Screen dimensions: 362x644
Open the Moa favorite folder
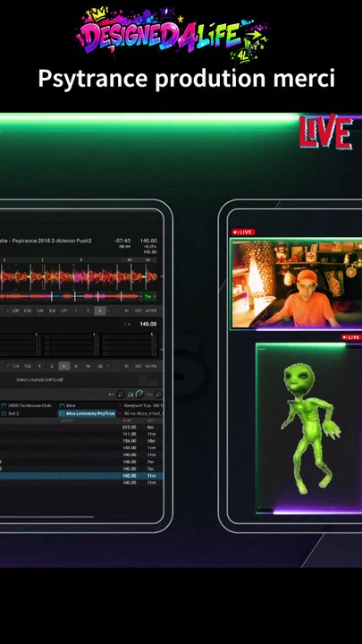click(68, 405)
